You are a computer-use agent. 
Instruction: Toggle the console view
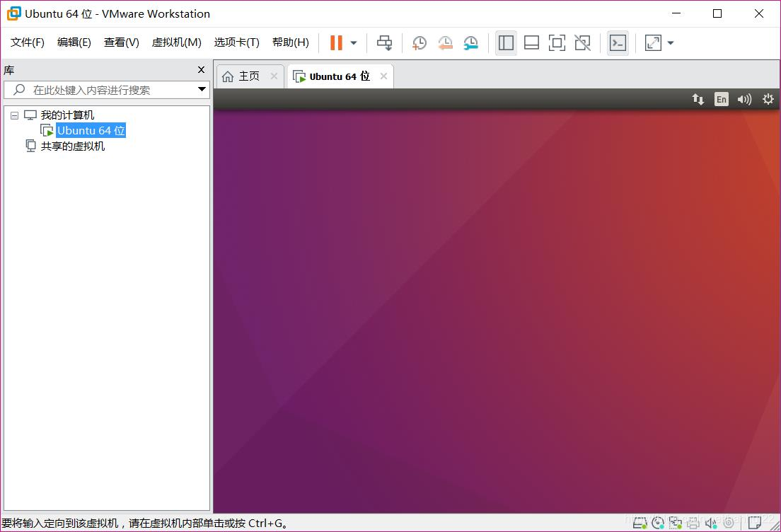[x=618, y=42]
